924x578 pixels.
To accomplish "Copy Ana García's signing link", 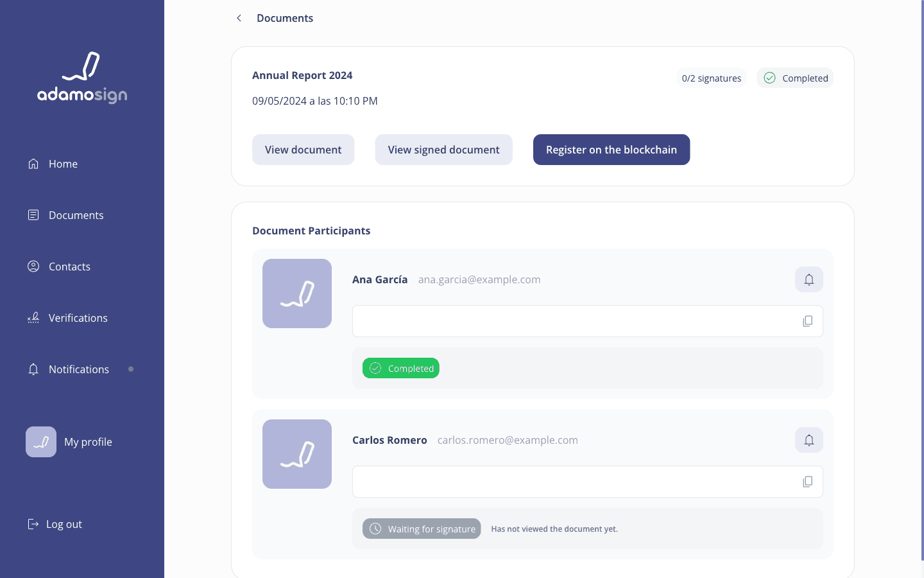I will click(807, 321).
